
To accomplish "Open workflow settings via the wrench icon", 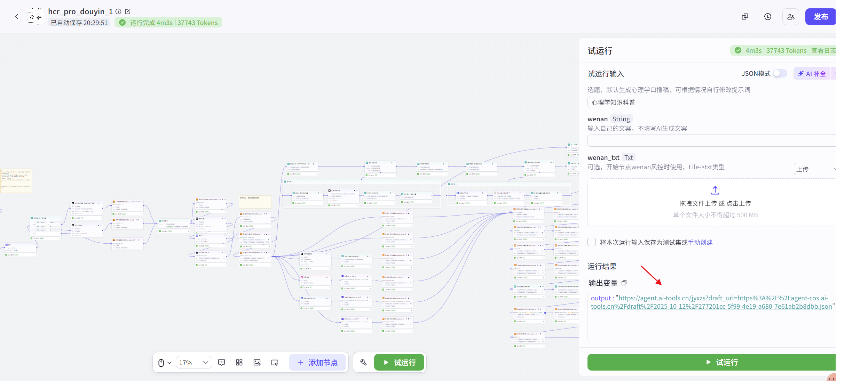I will click(363, 362).
